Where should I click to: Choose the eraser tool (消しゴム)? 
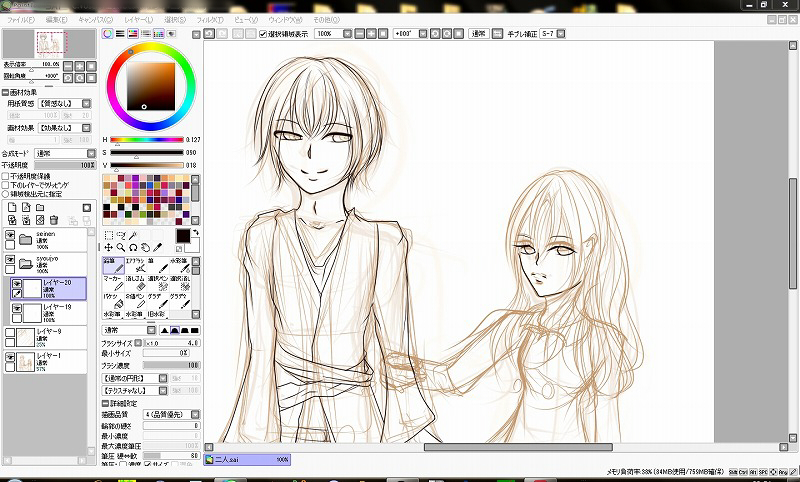136,283
